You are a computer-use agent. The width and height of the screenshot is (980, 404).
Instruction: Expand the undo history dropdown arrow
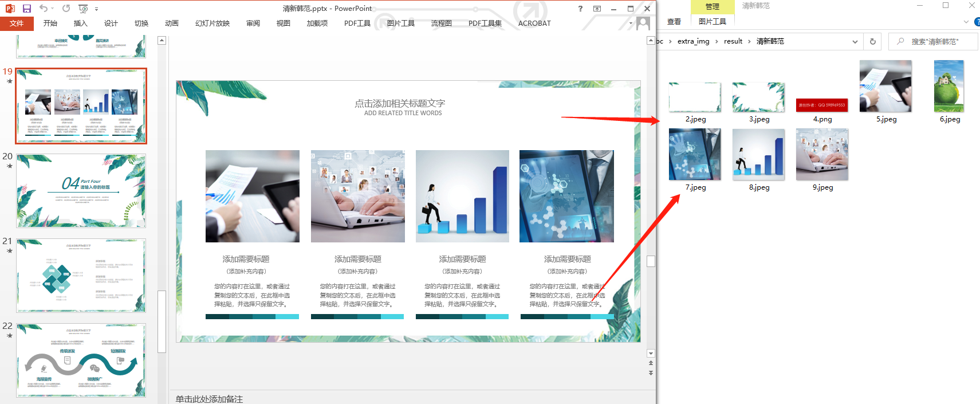(52, 9)
